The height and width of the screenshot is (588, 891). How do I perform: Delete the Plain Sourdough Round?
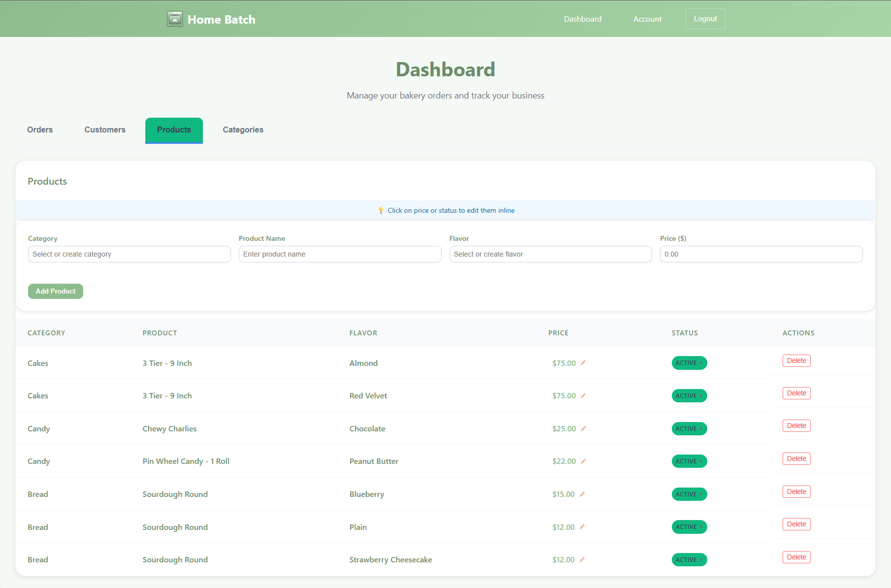coord(796,524)
